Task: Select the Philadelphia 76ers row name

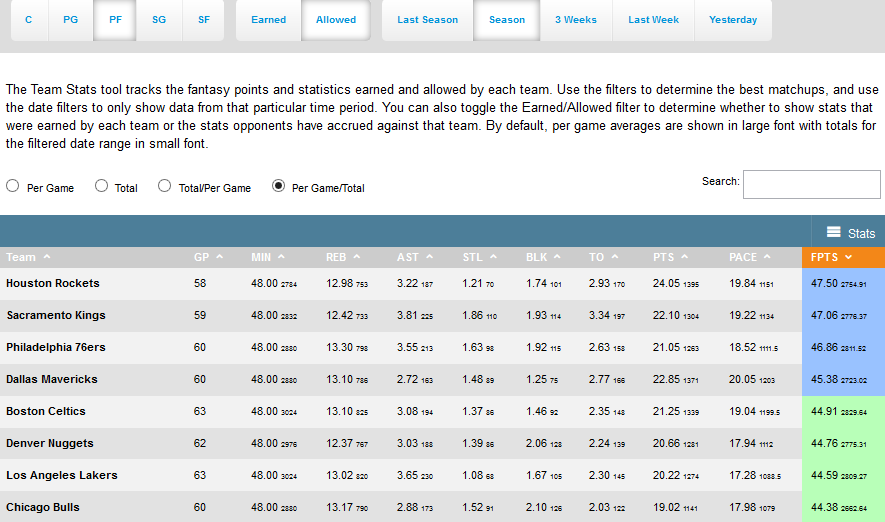Action: pos(56,348)
